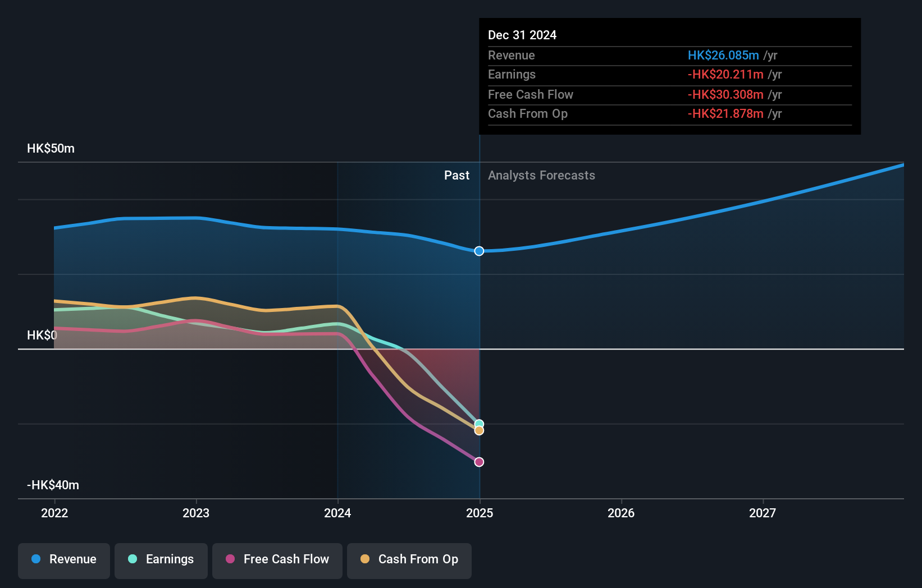Click the orange Cash From Op legend dot
This screenshot has width=922, height=588.
365,559
